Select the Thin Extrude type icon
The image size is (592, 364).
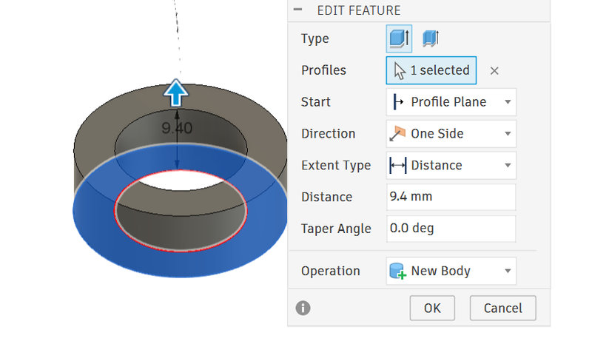click(431, 38)
